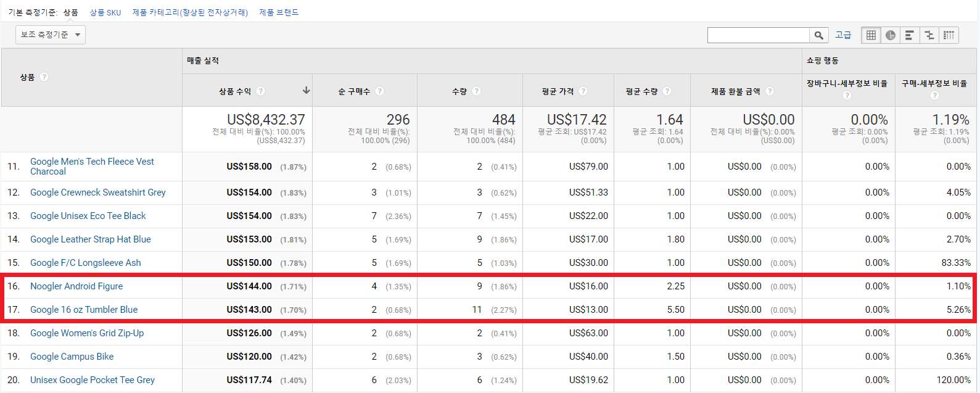Viewport: 980px width, 393px height.
Task: Click 120.00% purchase rate cell
Action: 953,380
